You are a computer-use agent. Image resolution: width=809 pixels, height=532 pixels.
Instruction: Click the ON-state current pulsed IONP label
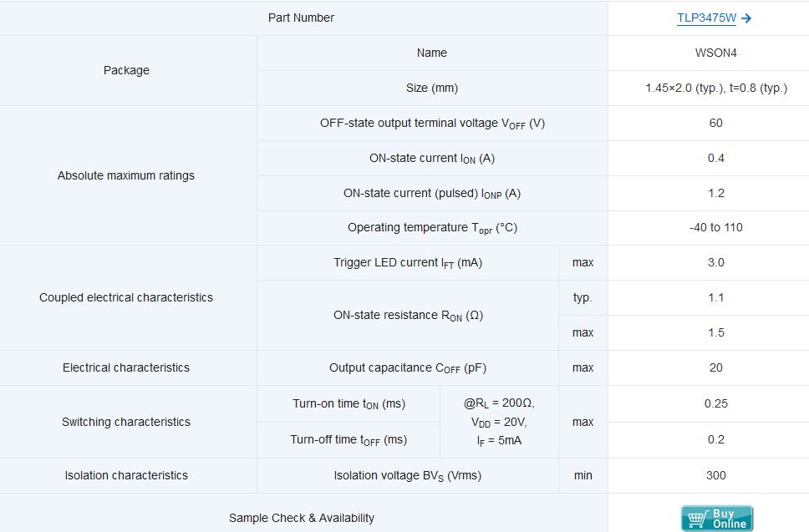(432, 193)
